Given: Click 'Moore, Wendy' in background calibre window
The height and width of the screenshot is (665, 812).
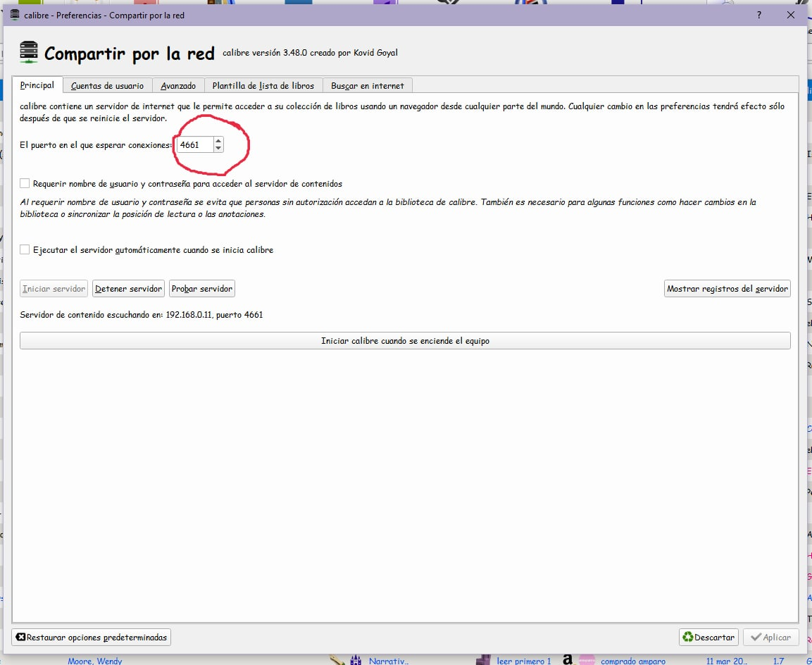Looking at the screenshot, I should point(95,661).
